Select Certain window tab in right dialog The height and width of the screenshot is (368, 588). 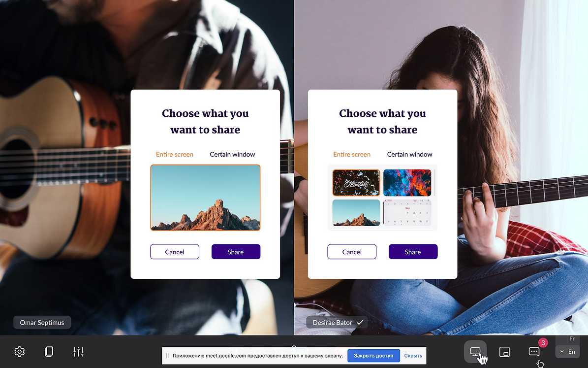click(x=409, y=154)
